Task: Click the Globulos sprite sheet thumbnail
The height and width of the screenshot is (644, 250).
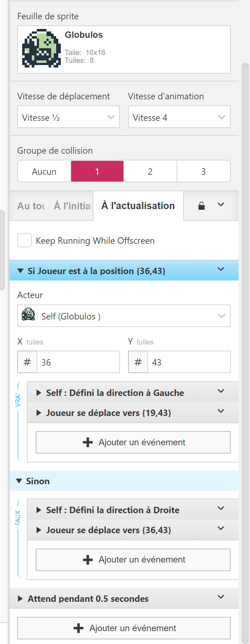Action: [41, 49]
